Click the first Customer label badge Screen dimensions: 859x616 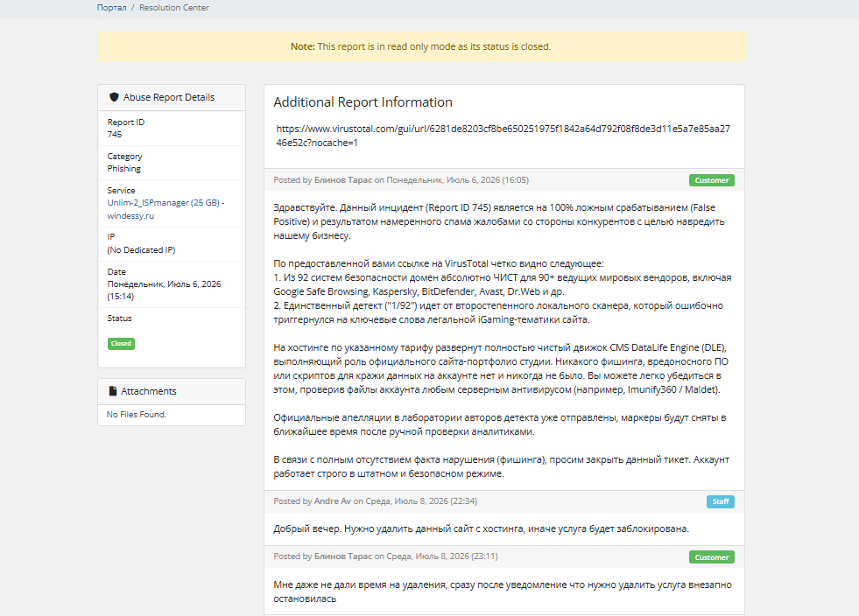(x=712, y=180)
